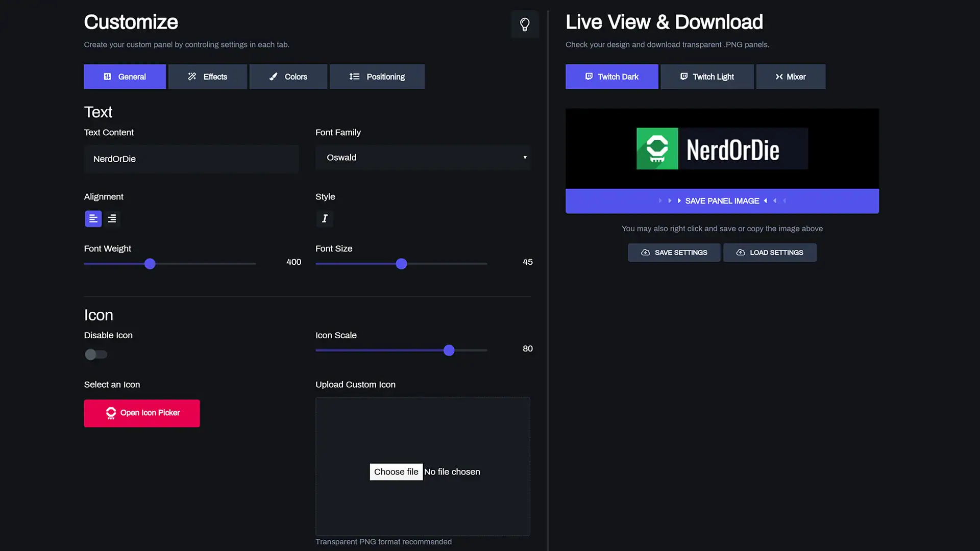Click the Font Size slider handle

point(402,264)
